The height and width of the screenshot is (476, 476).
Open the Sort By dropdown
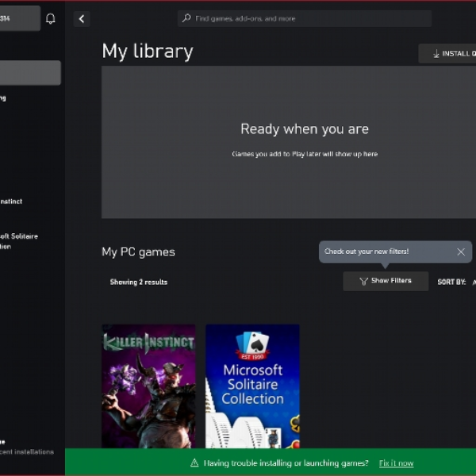click(x=456, y=282)
